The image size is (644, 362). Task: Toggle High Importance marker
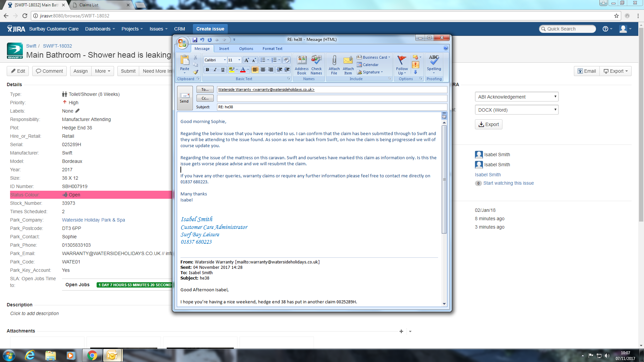click(x=415, y=65)
